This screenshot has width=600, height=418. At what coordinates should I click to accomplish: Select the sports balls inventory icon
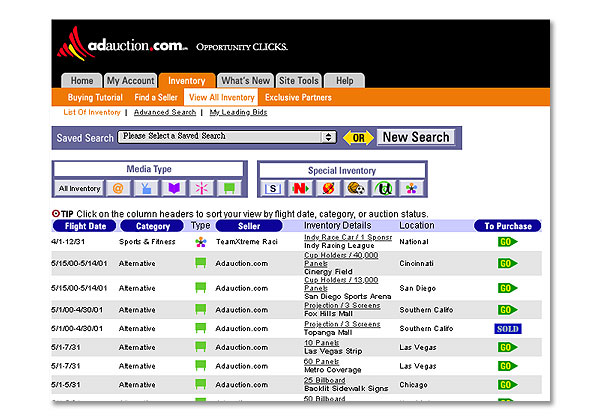point(356,188)
